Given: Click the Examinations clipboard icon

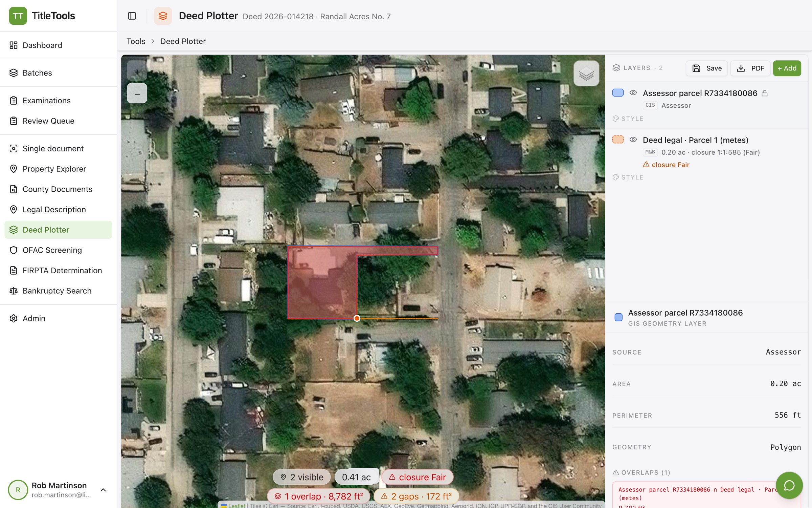Looking at the screenshot, I should pos(14,101).
